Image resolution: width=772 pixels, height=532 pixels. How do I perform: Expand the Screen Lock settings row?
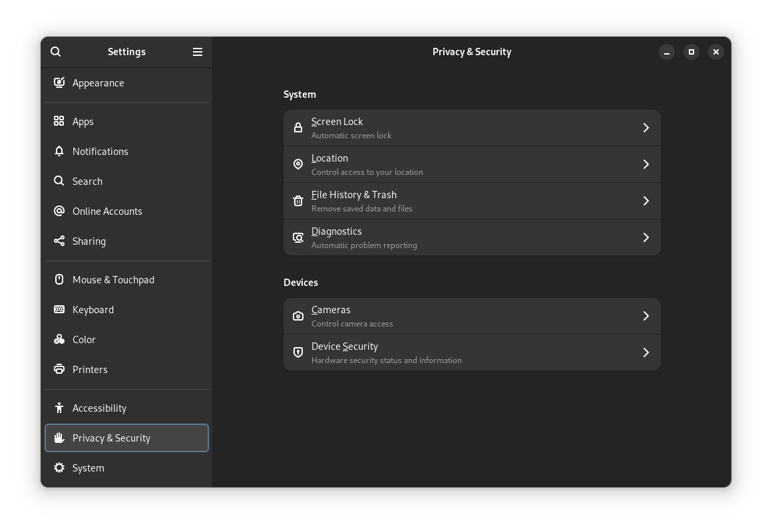point(472,127)
